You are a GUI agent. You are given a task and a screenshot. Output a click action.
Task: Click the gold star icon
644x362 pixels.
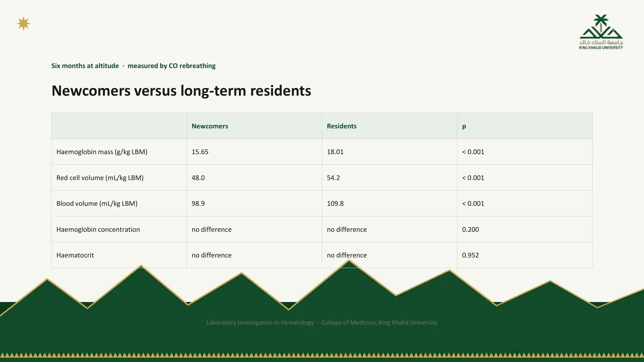pos(23,24)
